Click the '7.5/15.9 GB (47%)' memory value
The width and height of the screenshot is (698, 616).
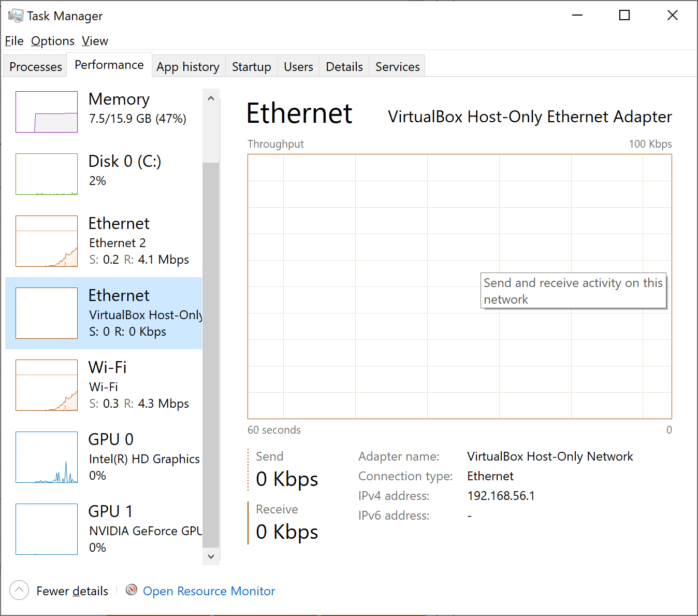pos(138,119)
